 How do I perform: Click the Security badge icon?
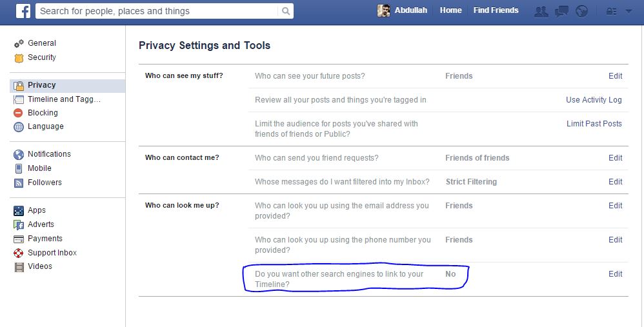click(x=19, y=58)
